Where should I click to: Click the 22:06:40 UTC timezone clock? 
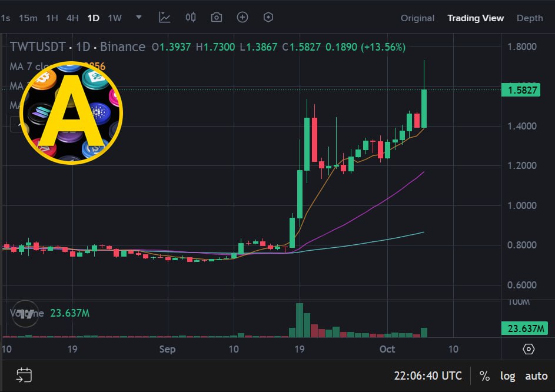(x=428, y=376)
